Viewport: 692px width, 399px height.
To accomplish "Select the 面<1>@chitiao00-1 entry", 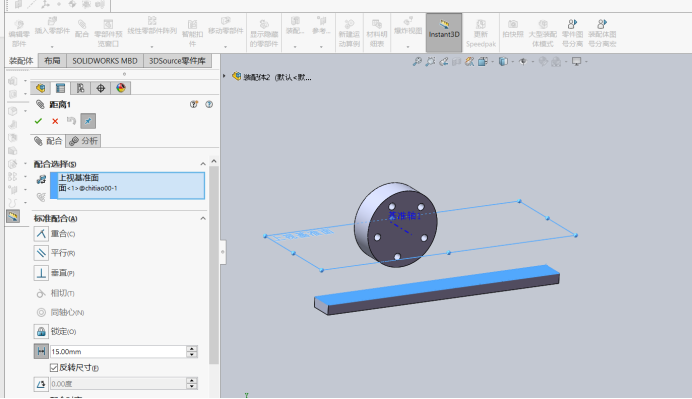I will pyautogui.click(x=88, y=188).
